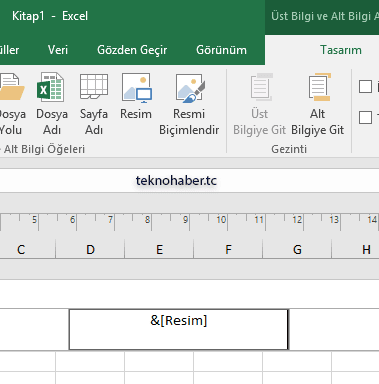Tick the upper checkbox beside Gezinti group
Image resolution: width=379 pixels, height=384 pixels.
365,86
